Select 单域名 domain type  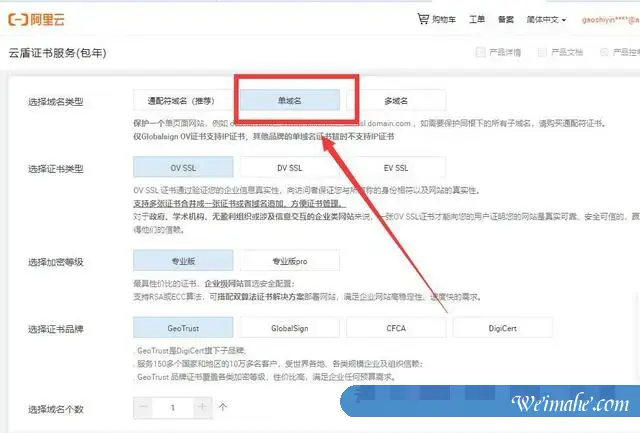tap(289, 100)
